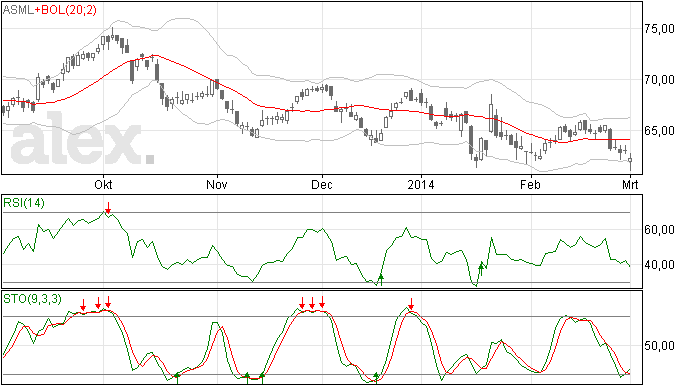The width and height of the screenshot is (690, 387).
Task: Select the RSI 40,00 axis value
Action: pyautogui.click(x=659, y=265)
